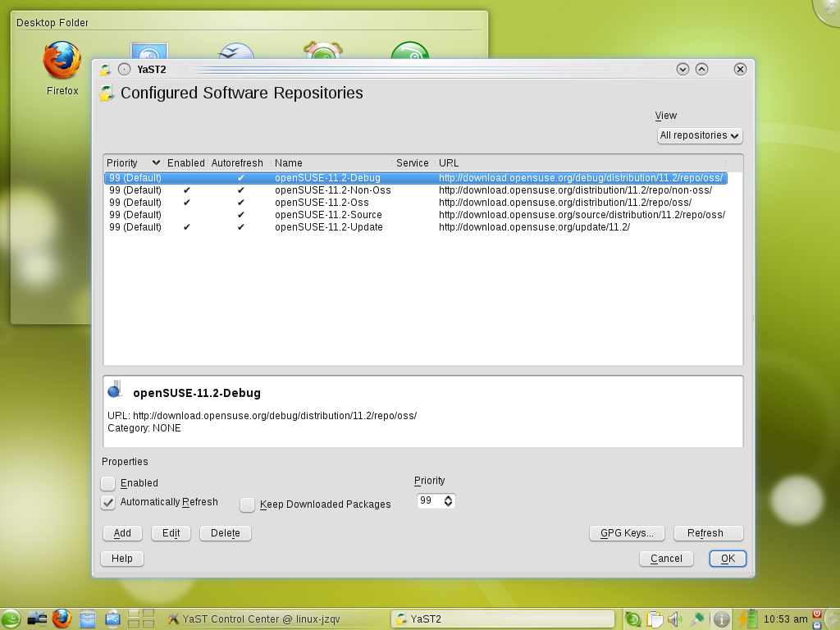Toggle Autorefresh checkmark for openSUSE-11.2-Update row

pyautogui.click(x=241, y=227)
